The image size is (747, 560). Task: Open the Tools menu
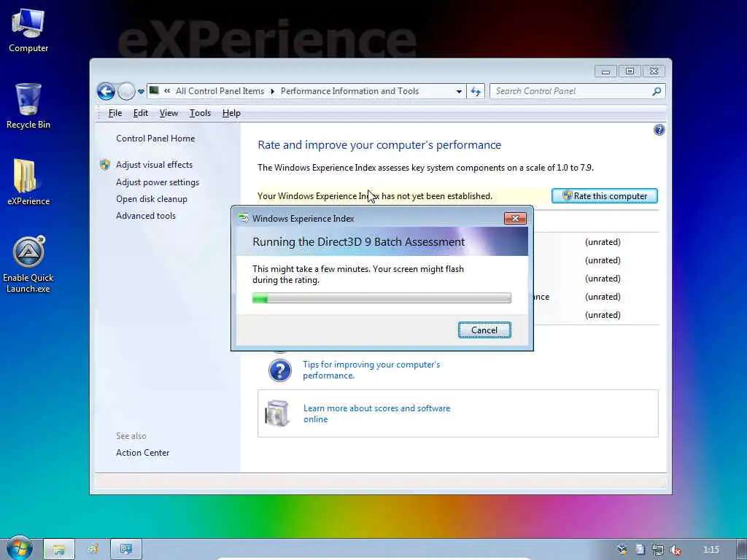(x=200, y=113)
